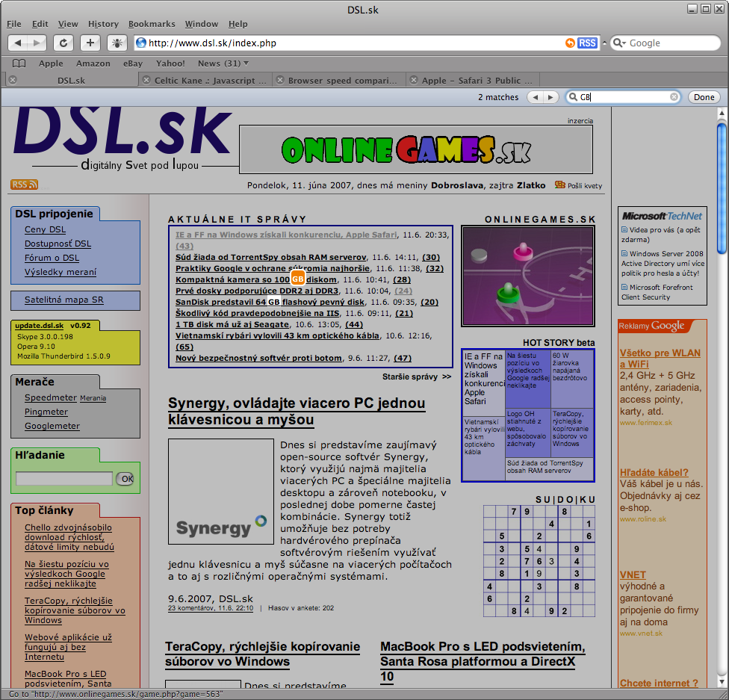Screen dimensions: 729x700
Task: Close the DSL.sk tab
Action: pyautogui.click(x=13, y=80)
